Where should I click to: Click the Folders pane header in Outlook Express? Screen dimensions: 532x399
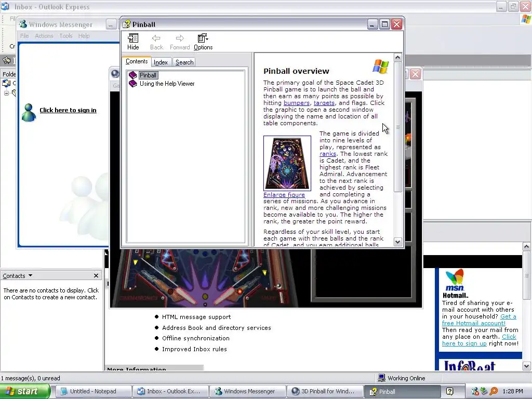[9, 74]
